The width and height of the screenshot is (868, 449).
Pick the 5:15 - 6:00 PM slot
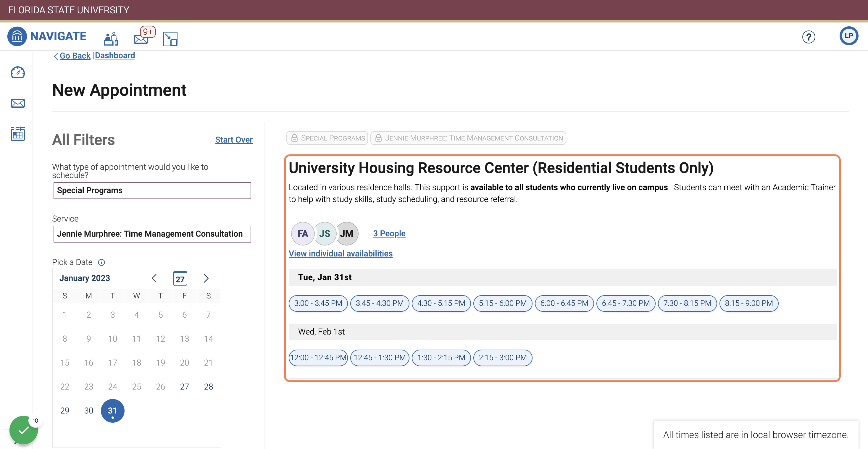click(502, 303)
